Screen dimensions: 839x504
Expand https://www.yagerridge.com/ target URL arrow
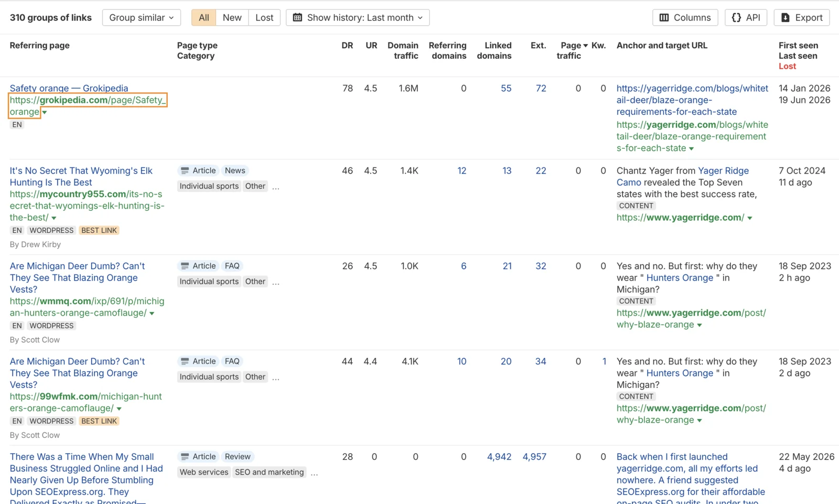click(750, 218)
